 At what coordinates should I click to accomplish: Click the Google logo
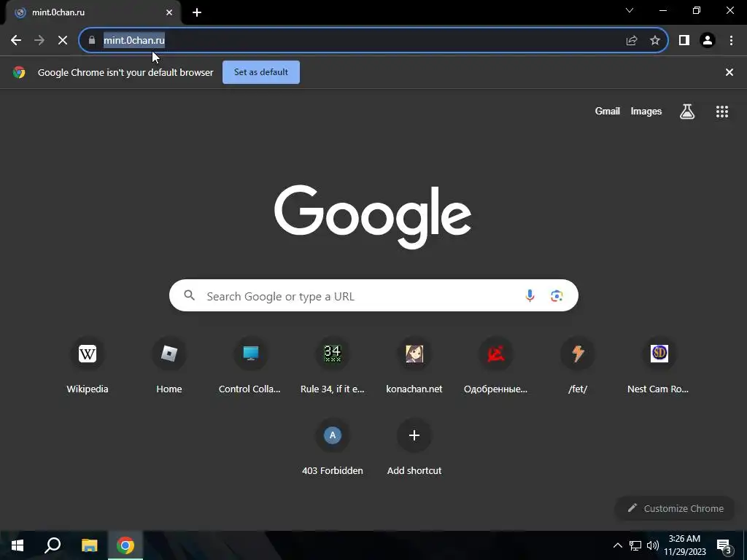(x=373, y=217)
